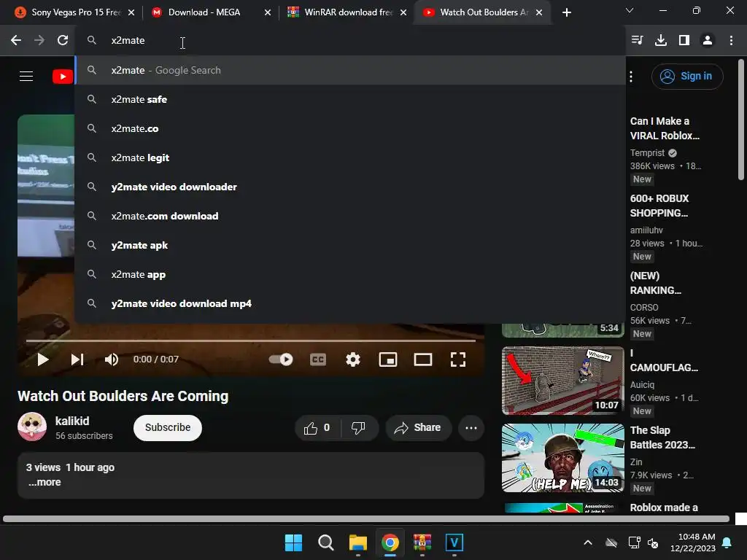Viewport: 747px width, 560px height.
Task: Open kalikid channel avatar
Action: click(32, 427)
